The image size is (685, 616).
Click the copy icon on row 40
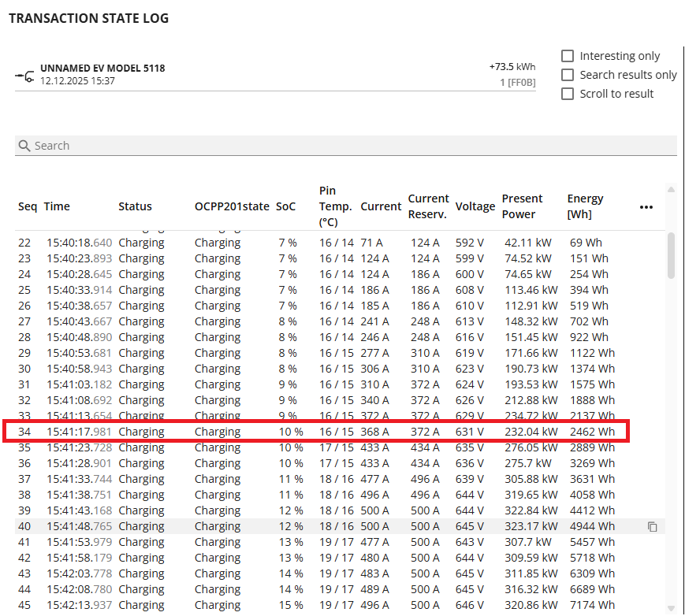pyautogui.click(x=652, y=526)
